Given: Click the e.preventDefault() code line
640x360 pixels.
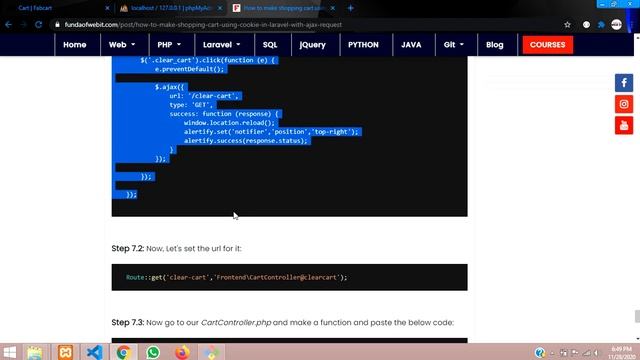Looking at the screenshot, I should pos(189,69).
